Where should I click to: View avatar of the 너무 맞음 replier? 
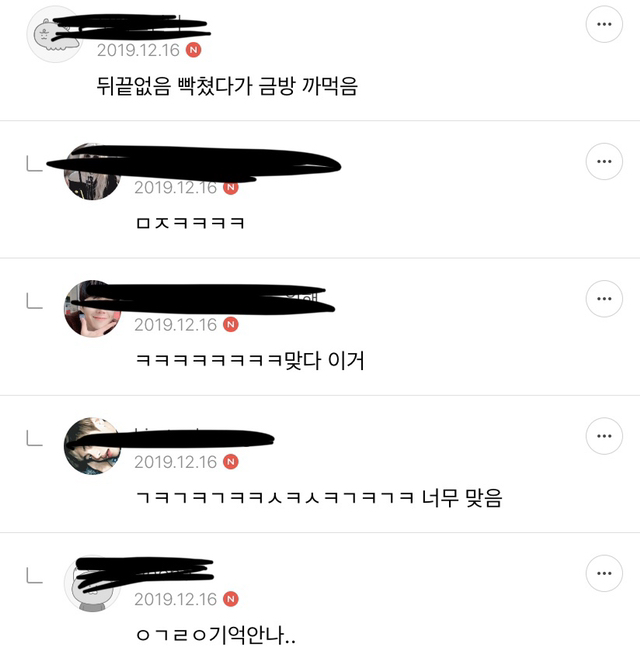(92, 446)
